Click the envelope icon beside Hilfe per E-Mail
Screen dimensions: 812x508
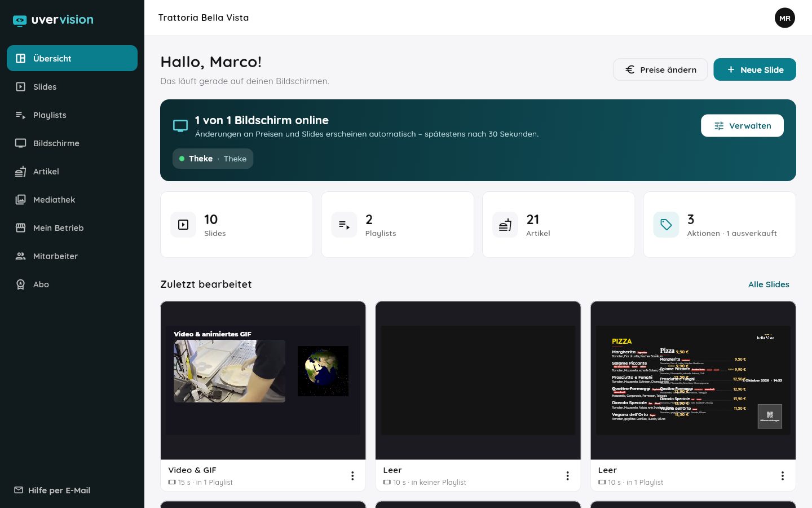(19, 490)
